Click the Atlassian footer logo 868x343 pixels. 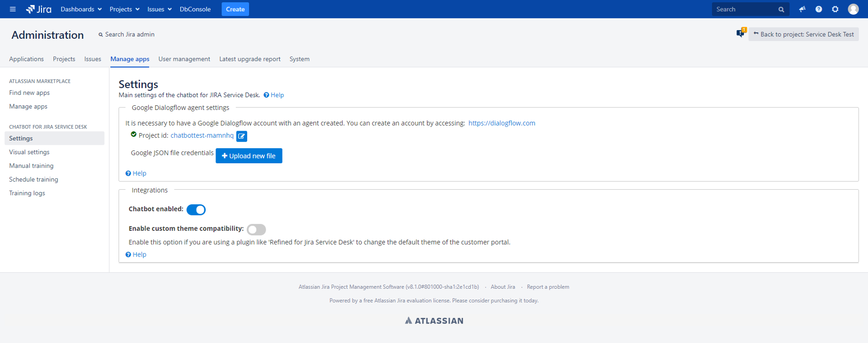pyautogui.click(x=434, y=321)
